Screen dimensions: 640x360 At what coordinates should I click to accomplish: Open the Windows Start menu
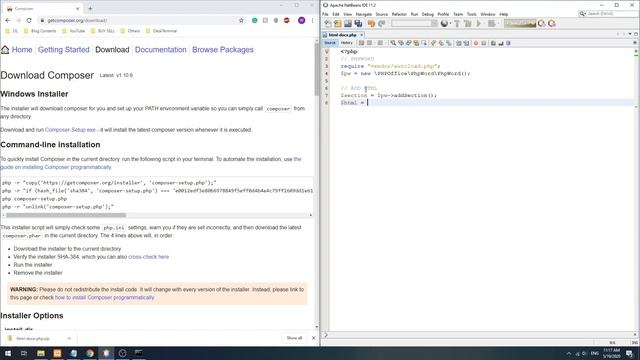(8, 353)
